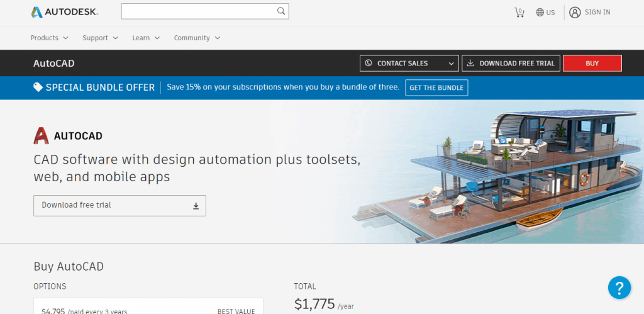The width and height of the screenshot is (644, 314).
Task: Click the Sign In user icon
Action: (x=575, y=12)
